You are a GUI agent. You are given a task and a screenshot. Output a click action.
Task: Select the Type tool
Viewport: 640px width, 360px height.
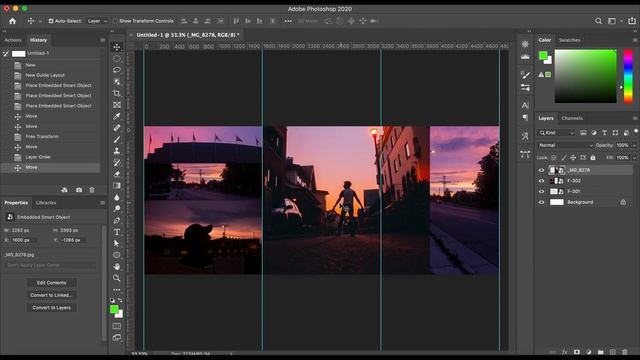117,232
